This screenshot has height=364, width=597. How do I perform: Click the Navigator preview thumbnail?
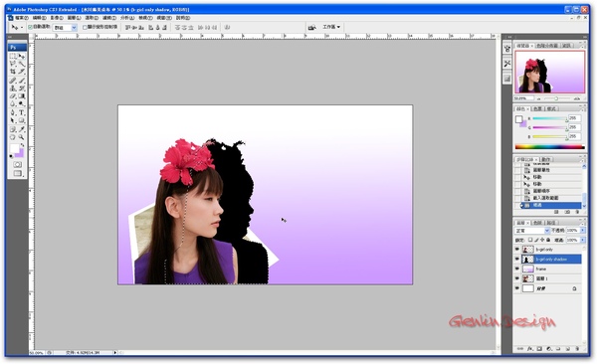[549, 72]
